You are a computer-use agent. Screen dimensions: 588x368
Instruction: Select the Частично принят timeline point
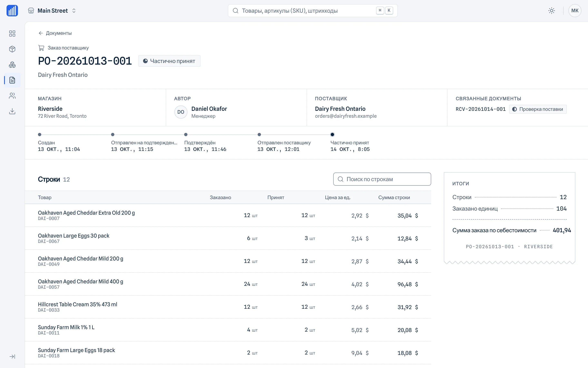(332, 135)
